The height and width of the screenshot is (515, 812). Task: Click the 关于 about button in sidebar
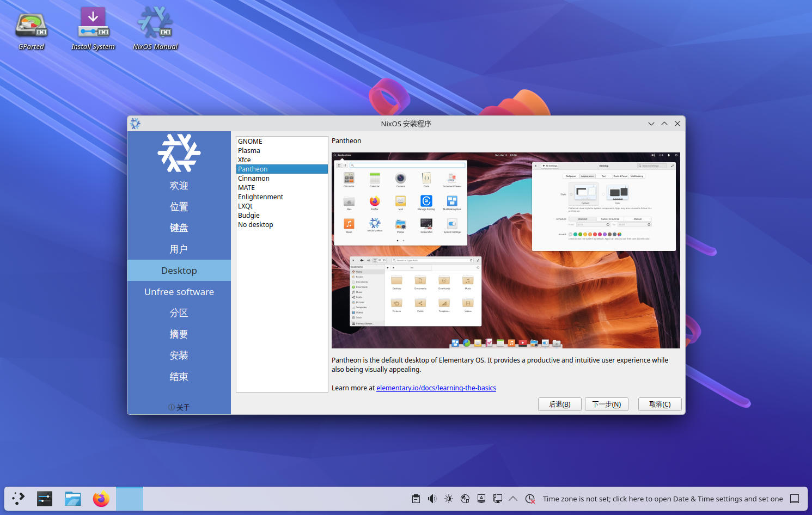[179, 407]
